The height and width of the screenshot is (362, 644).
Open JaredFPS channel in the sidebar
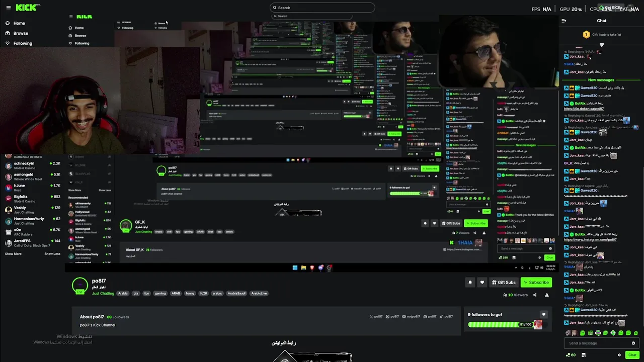click(x=32, y=243)
